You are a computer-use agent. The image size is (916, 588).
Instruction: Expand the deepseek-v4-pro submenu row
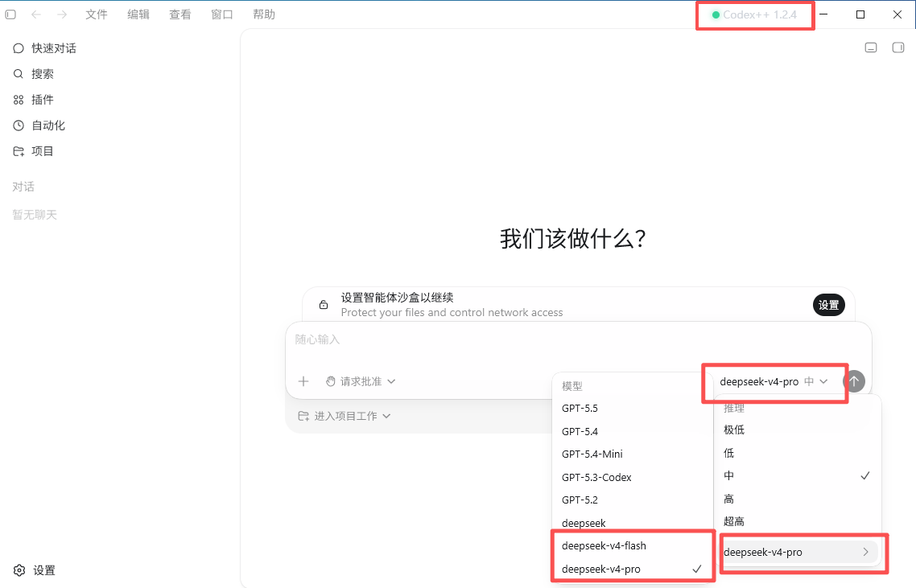coord(798,553)
